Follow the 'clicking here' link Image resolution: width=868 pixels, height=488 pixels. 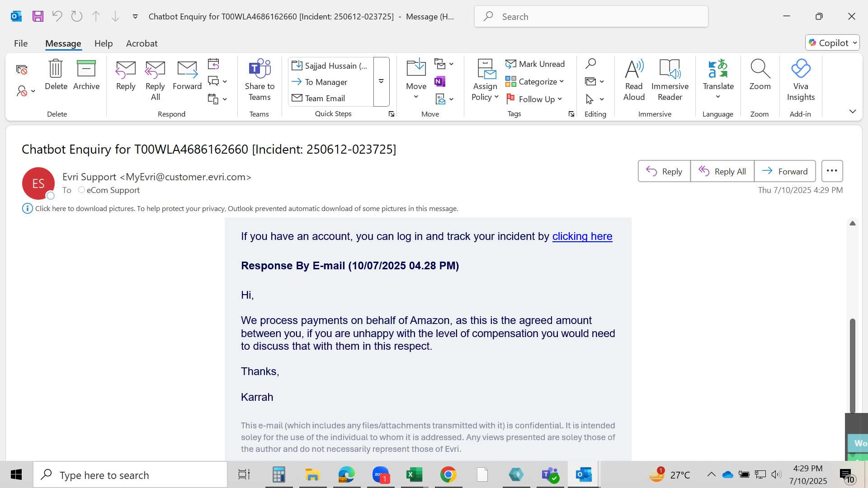tap(582, 236)
